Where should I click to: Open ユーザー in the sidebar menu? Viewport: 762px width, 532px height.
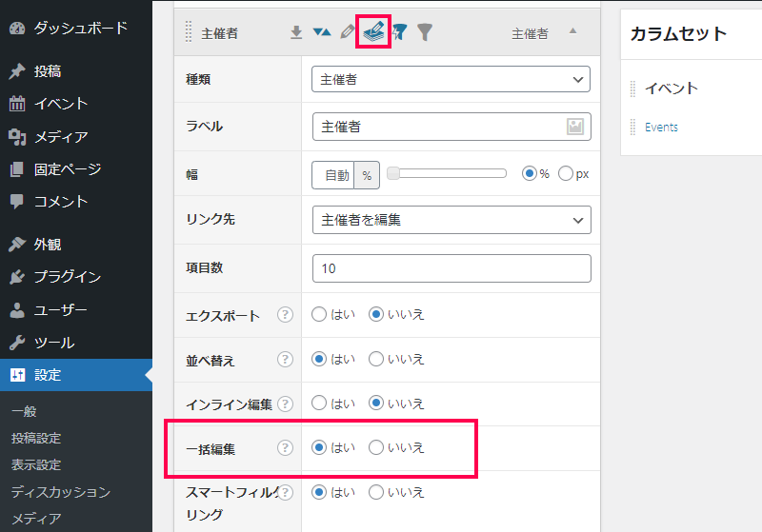point(76,309)
